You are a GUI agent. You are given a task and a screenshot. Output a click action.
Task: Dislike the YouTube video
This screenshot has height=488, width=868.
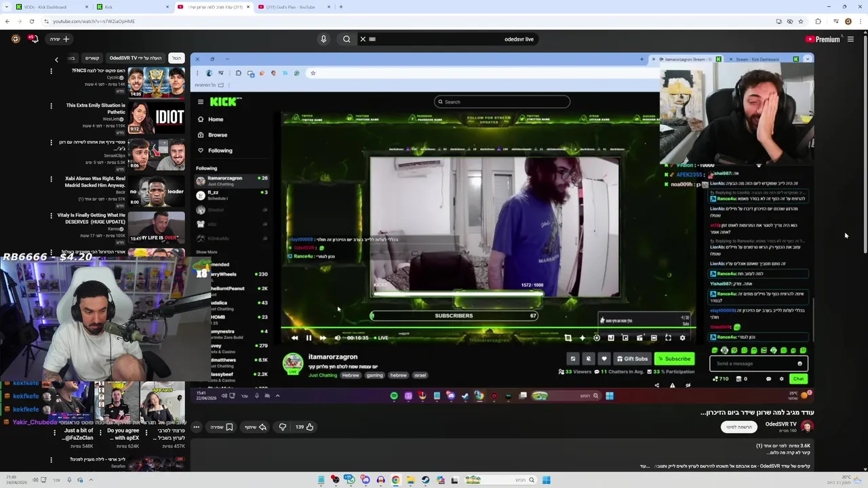(x=282, y=427)
